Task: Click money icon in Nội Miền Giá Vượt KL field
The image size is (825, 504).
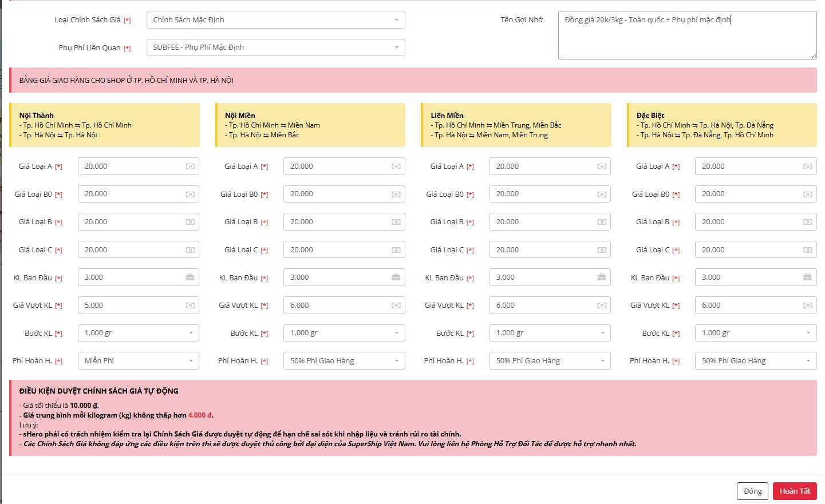Action: [x=396, y=305]
